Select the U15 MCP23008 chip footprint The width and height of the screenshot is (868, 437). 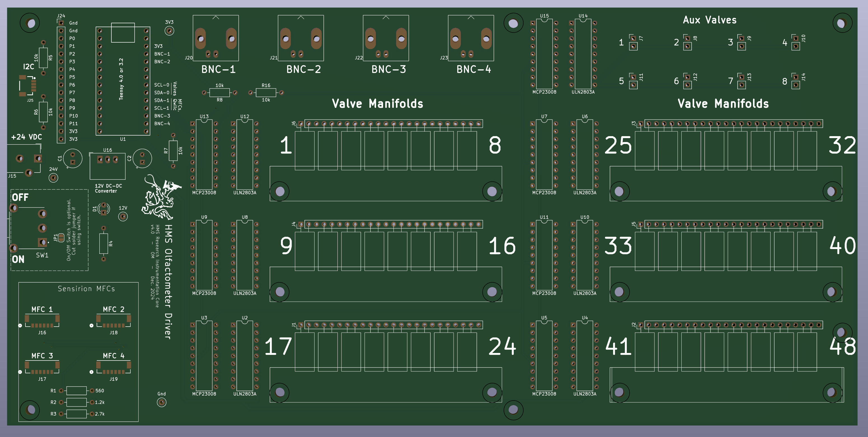[x=544, y=54]
